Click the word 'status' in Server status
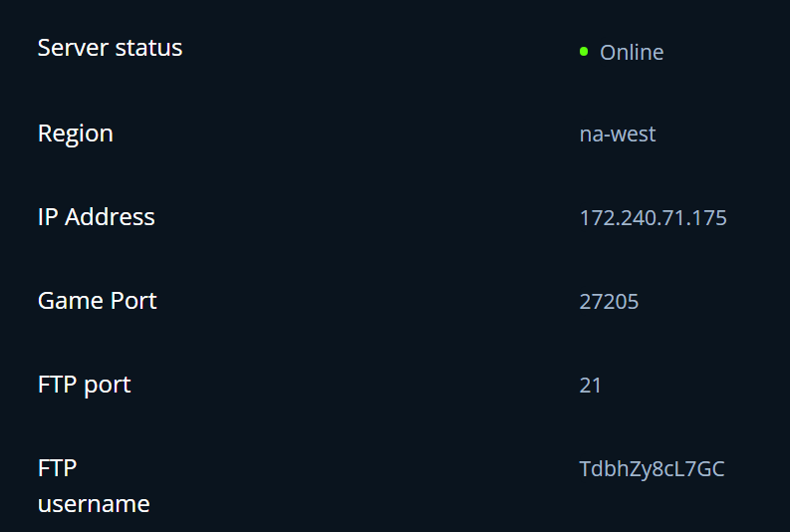The image size is (790, 532). (x=149, y=48)
